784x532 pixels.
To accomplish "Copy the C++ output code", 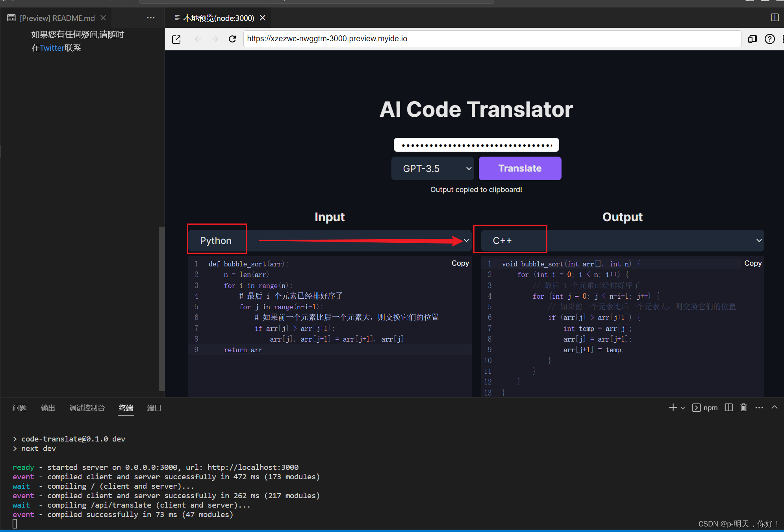I will click(753, 263).
